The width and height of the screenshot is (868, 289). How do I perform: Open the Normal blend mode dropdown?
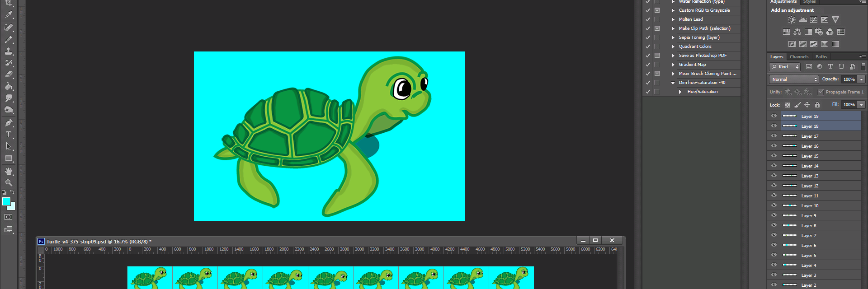794,79
